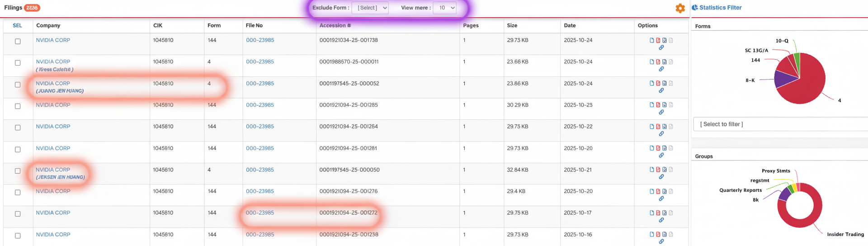Open the Select to filter dropdown under Forms
This screenshot has width=868, height=246.
point(780,124)
